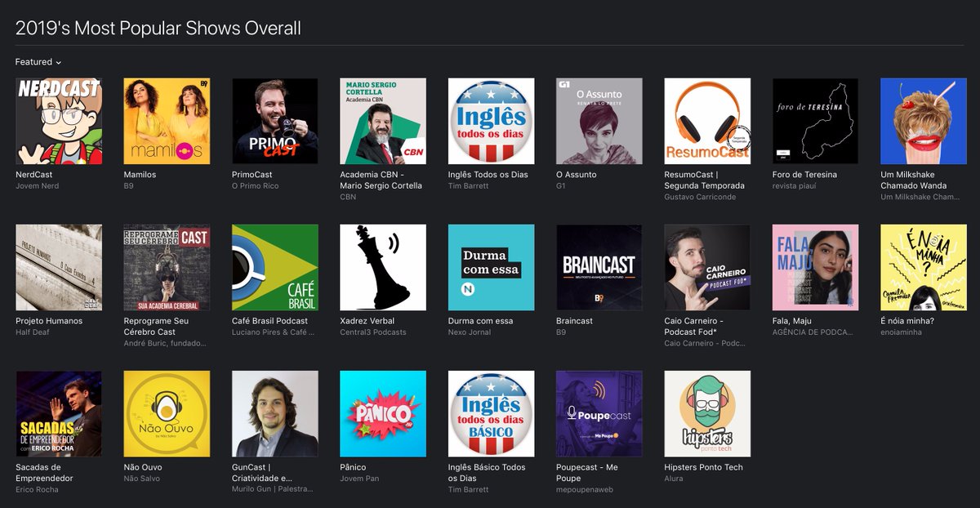Open the Pânico podcast artwork

click(x=383, y=414)
